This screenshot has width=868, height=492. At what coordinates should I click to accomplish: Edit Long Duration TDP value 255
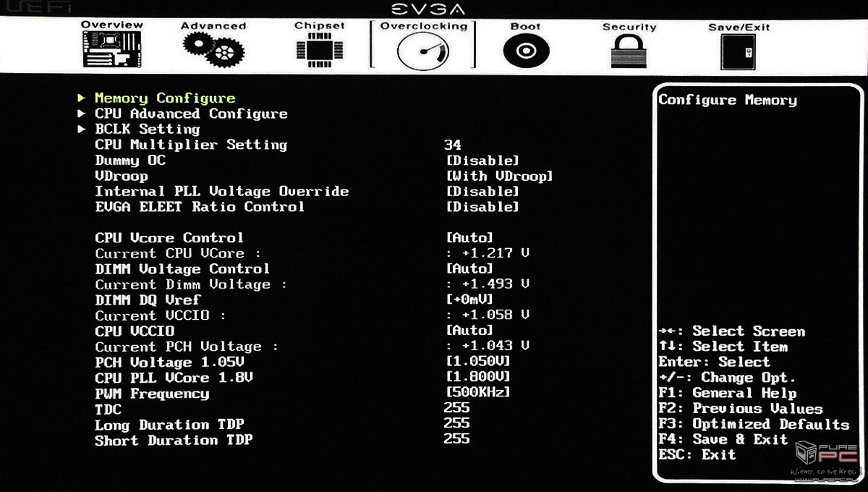click(x=457, y=423)
